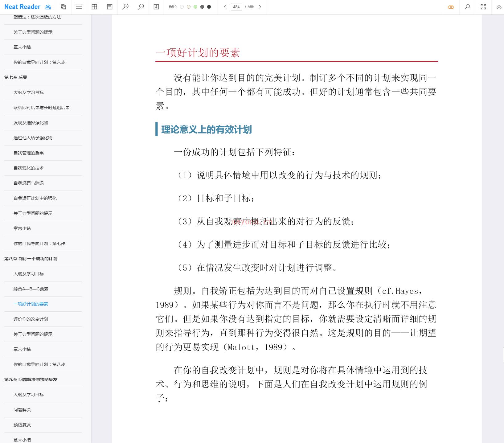Viewport: 504px width, 443px height.
Task: Zoom out with the minus magnifier
Action: pos(141,7)
